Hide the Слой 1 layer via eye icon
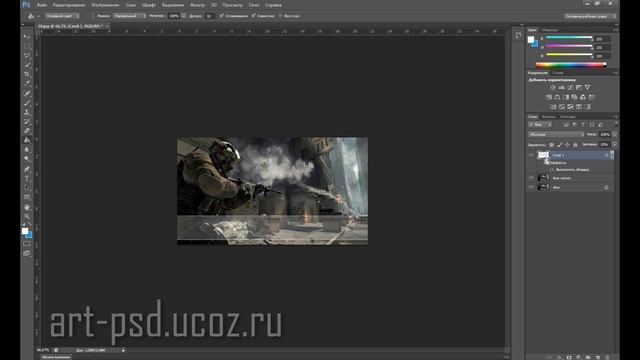The image size is (640, 360). (531, 155)
